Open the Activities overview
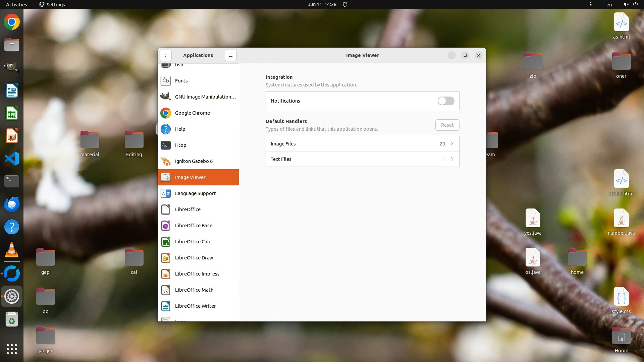The width and height of the screenshot is (644, 362). [16, 4]
